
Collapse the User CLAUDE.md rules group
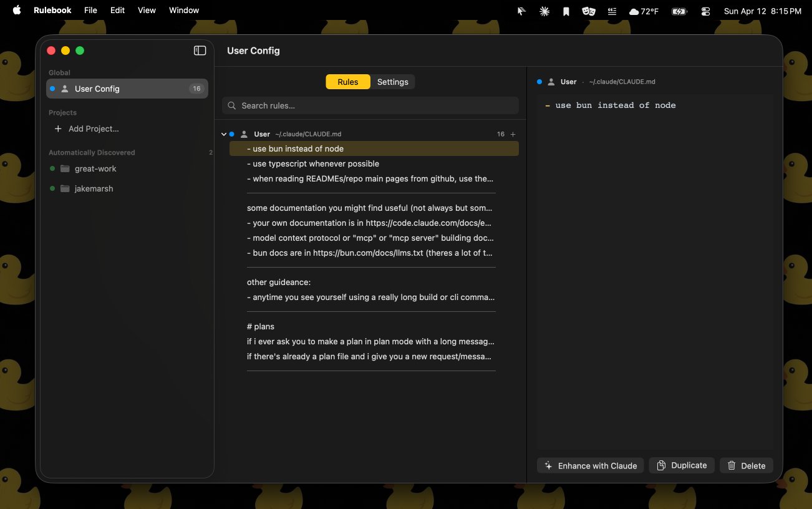tap(224, 134)
